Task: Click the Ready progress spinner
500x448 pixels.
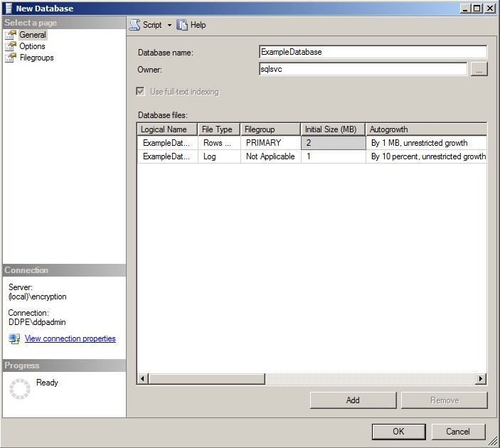Action: [20, 389]
